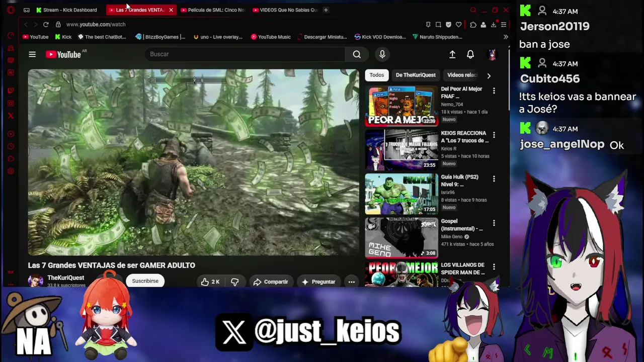This screenshot has width=644, height=362.
Task: Open options for 'Del Peor Al Mejor FNAF' video
Action: click(x=494, y=90)
